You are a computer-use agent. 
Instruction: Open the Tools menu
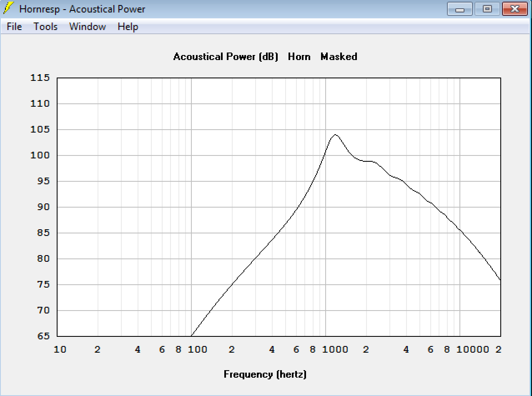pos(45,27)
